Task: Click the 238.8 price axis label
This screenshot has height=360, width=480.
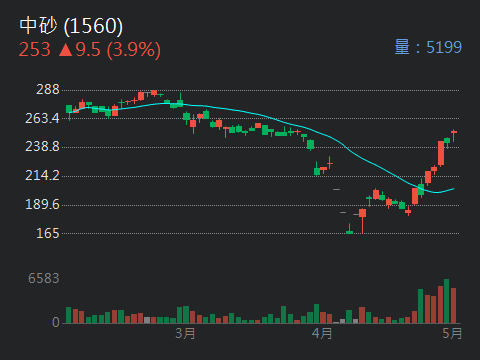Action: pyautogui.click(x=42, y=147)
